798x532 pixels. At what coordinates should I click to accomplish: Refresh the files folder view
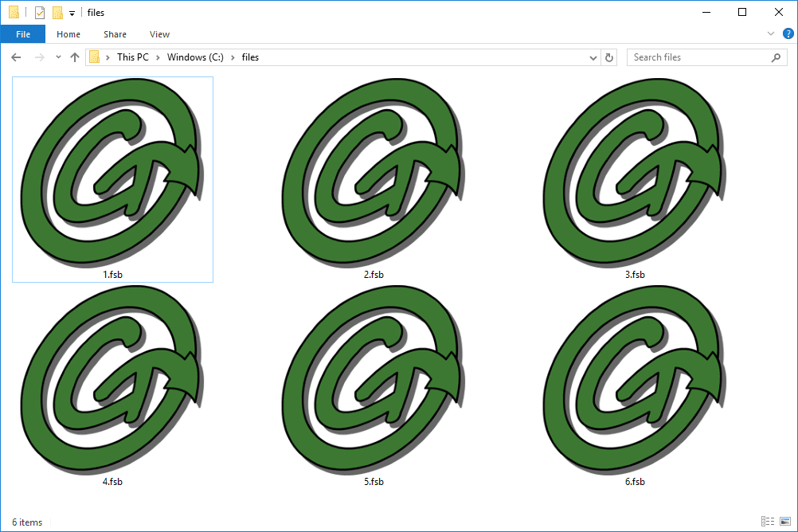coord(609,57)
